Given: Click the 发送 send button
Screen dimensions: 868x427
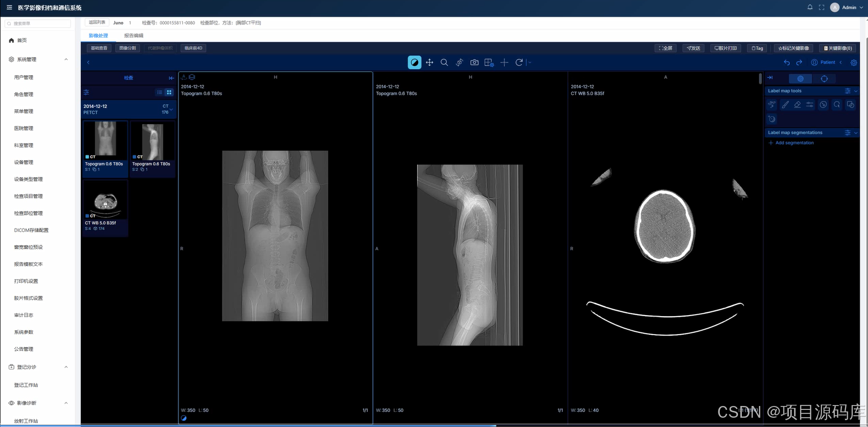Looking at the screenshot, I should [x=694, y=48].
